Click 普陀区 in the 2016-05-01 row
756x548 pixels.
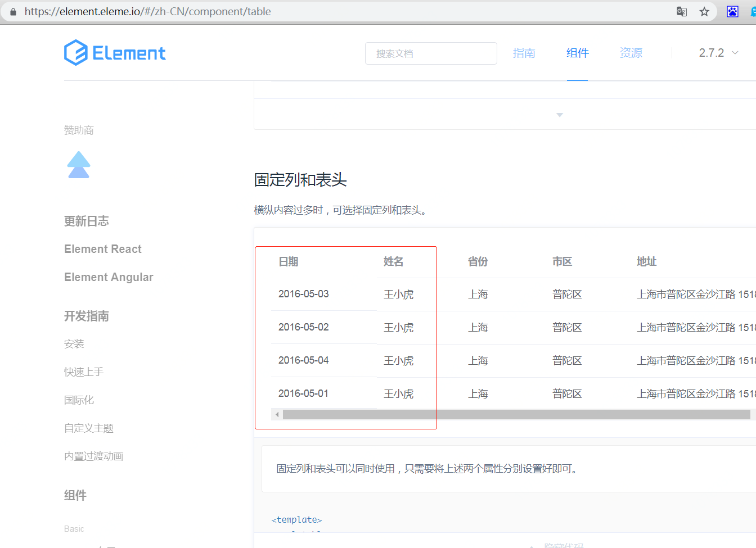(567, 393)
